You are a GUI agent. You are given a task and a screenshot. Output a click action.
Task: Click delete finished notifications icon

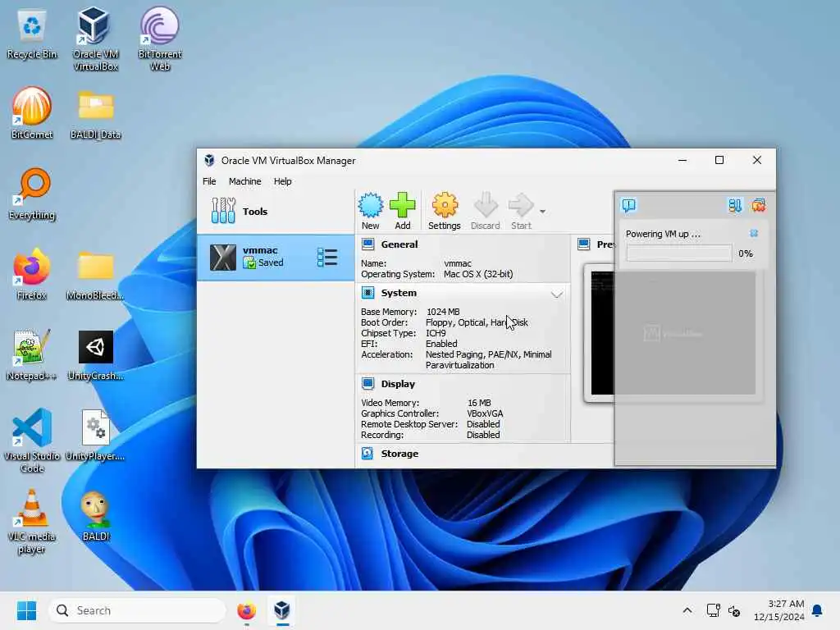pyautogui.click(x=759, y=205)
